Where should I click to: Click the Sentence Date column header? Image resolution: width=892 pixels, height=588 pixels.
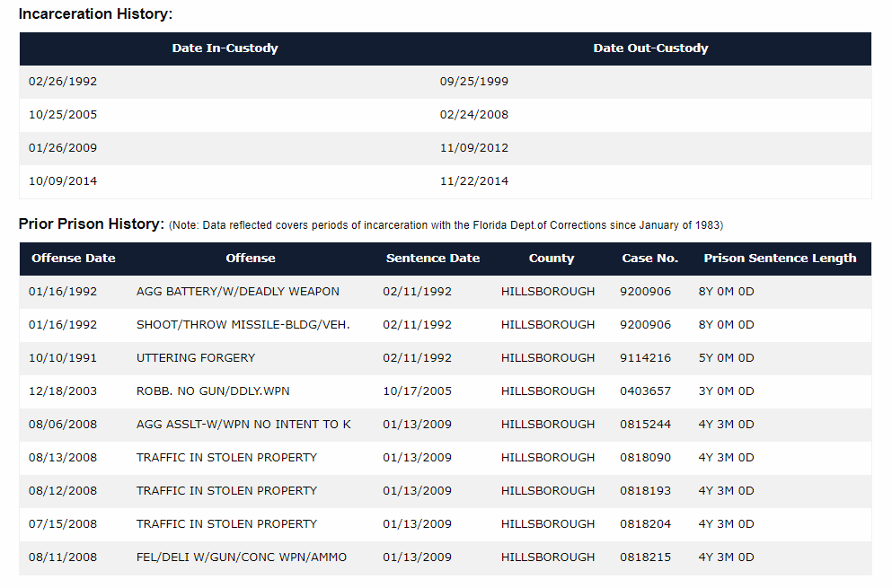433,259
